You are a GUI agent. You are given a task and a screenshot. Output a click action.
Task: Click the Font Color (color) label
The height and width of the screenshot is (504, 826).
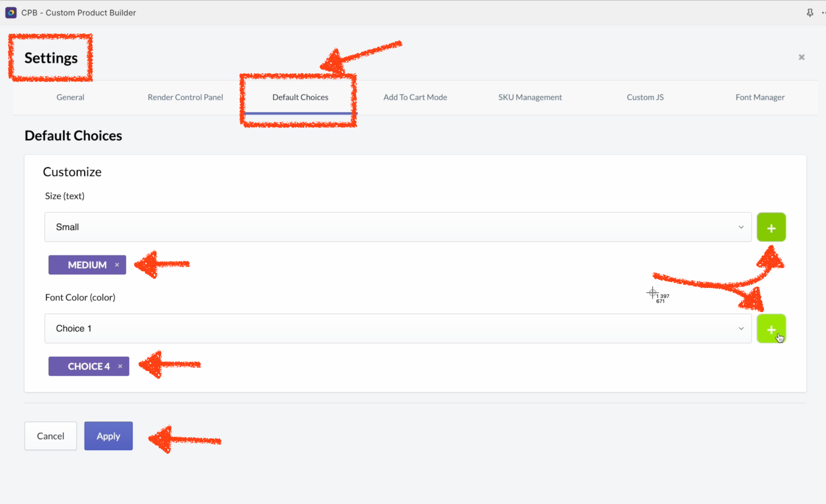80,298
